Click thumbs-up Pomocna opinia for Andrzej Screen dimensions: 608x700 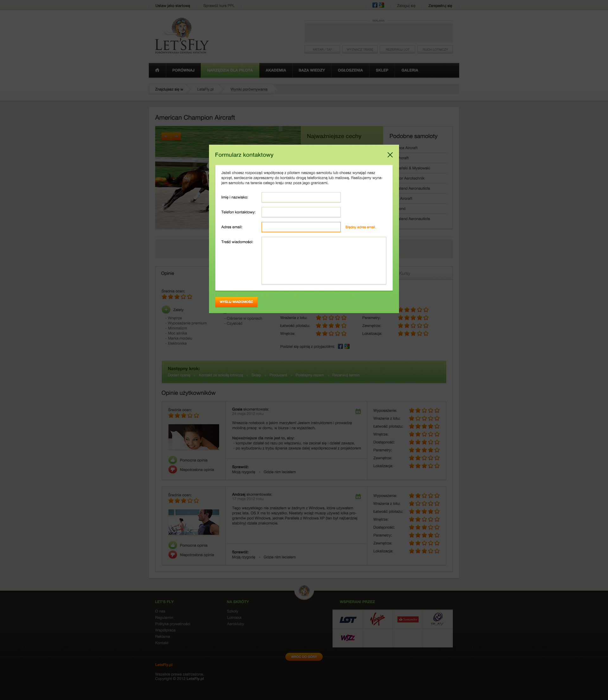pos(173,545)
